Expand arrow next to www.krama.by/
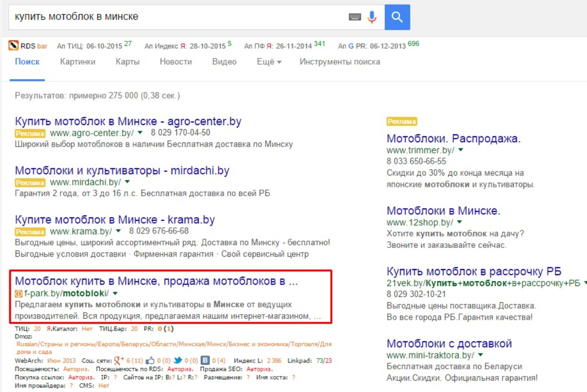Viewport: 587px width, 392px height. point(118,231)
